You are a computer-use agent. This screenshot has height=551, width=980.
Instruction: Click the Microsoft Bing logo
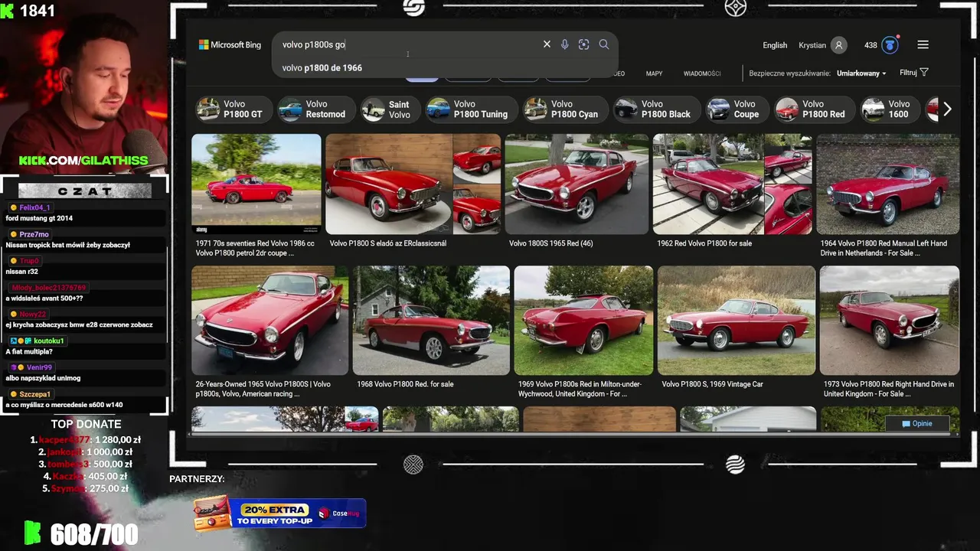pos(230,44)
